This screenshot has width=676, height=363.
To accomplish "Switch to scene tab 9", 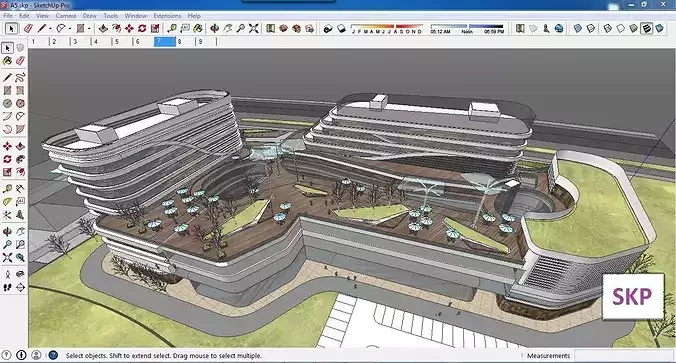I will point(206,42).
